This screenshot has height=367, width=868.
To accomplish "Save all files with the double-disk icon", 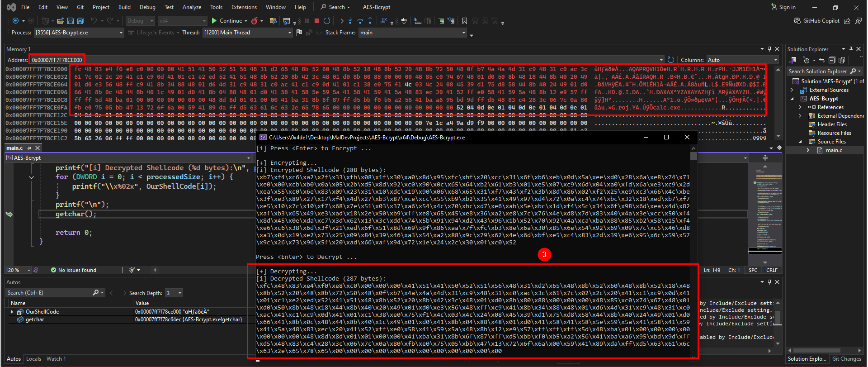I will tap(80, 21).
